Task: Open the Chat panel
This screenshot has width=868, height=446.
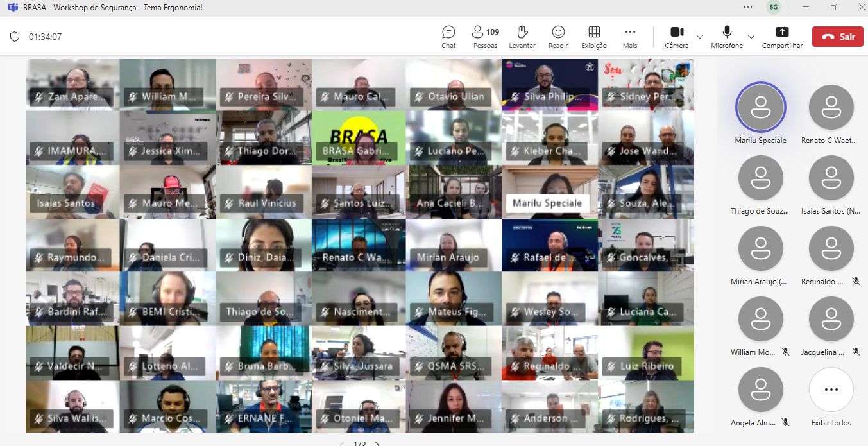Action: 448,37
